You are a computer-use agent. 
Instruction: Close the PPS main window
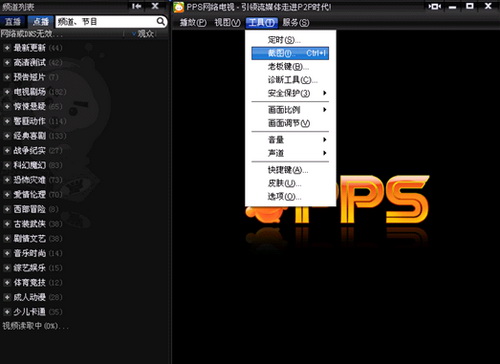click(x=488, y=6)
